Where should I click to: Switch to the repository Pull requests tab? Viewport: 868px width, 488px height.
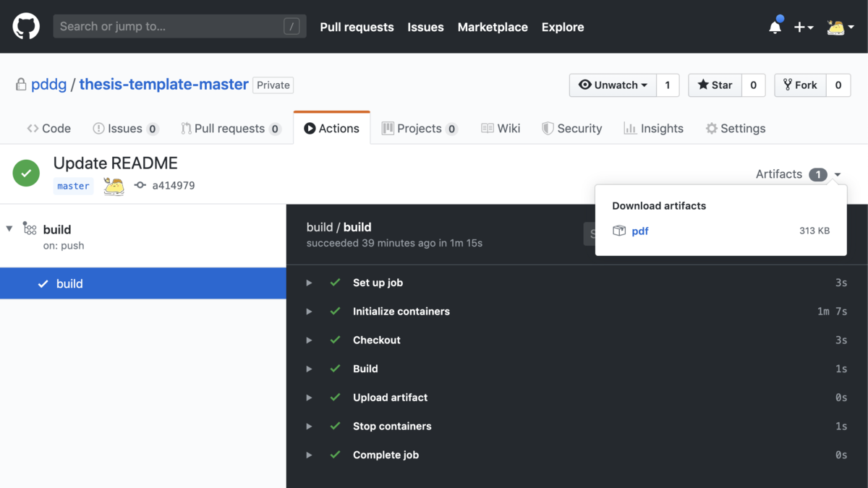click(x=231, y=128)
